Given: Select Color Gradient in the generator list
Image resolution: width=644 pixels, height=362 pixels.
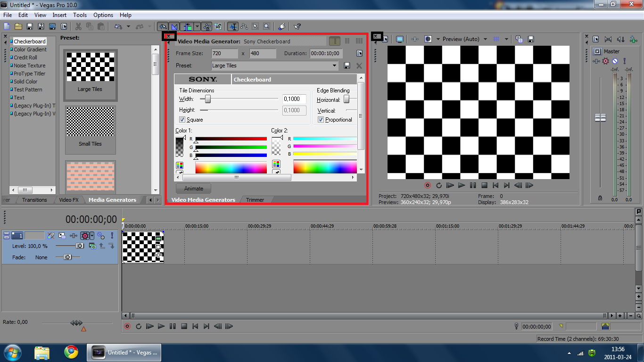Looking at the screenshot, I should pos(30,49).
